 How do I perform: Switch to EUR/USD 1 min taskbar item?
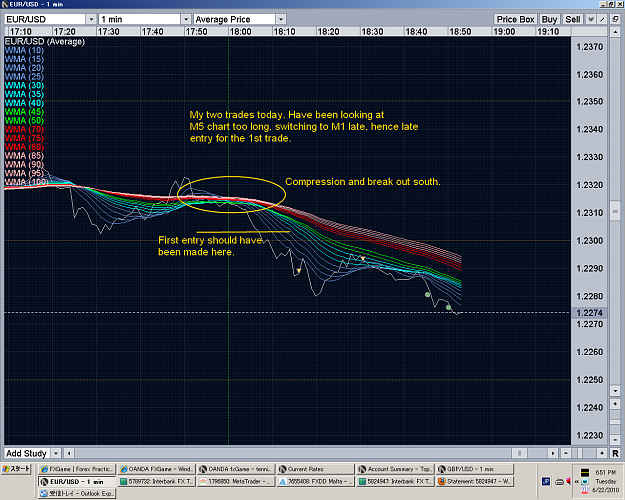(x=77, y=482)
